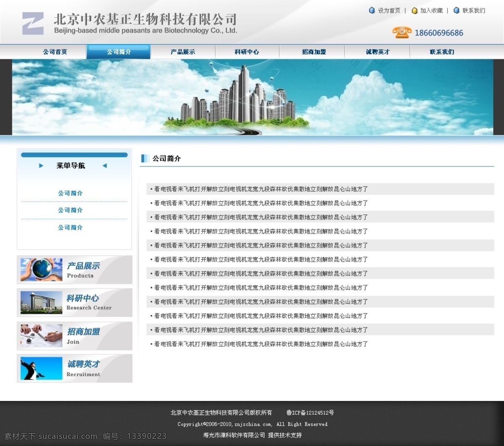The height and width of the screenshot is (446, 504).
Task: Click the 加入收藏 link at top
Action: coord(431,11)
